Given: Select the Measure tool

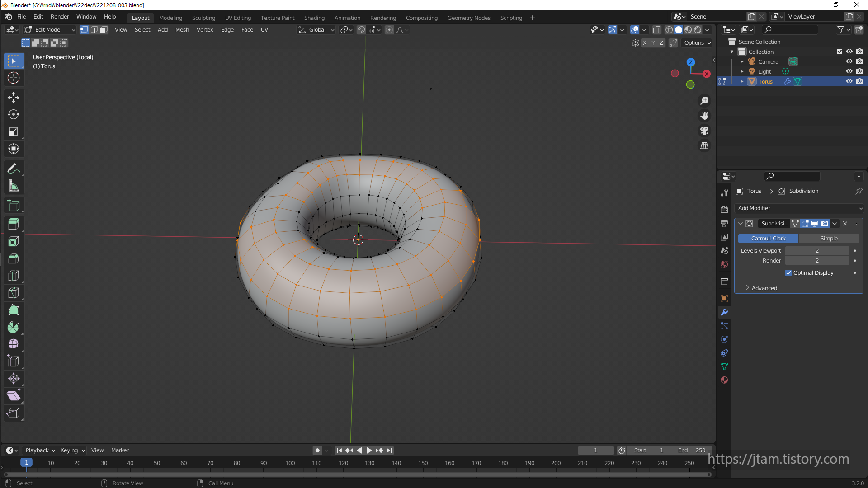Looking at the screenshot, I should click(14, 186).
